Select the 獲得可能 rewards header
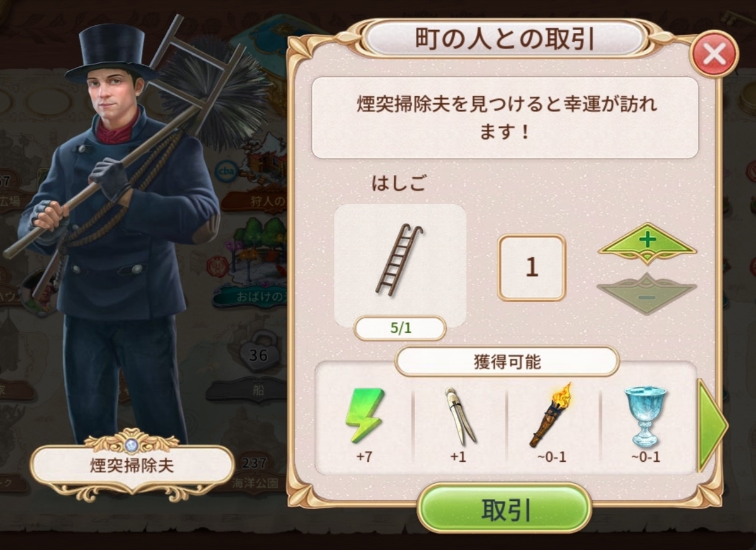The height and width of the screenshot is (550, 756). point(507,362)
